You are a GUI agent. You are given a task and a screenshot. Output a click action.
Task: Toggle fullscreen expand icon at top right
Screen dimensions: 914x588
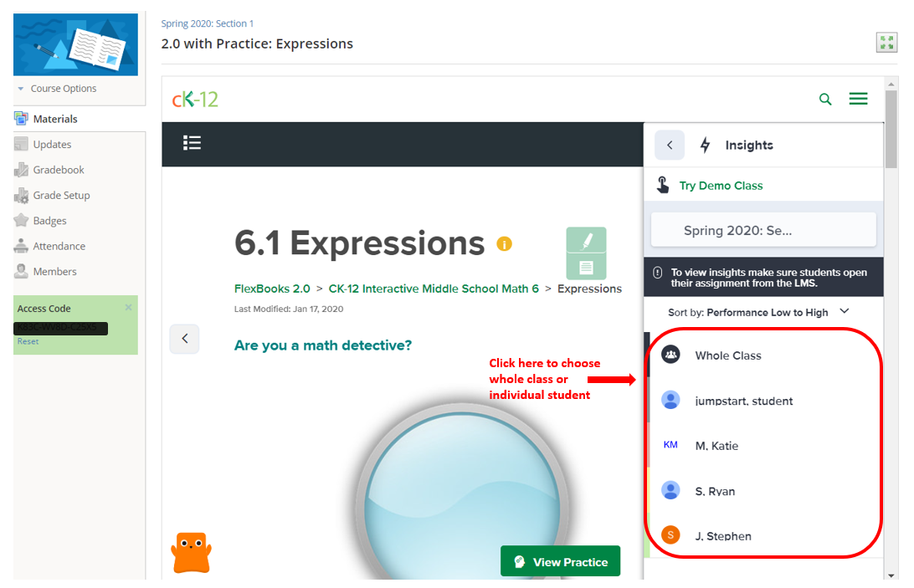(x=886, y=43)
